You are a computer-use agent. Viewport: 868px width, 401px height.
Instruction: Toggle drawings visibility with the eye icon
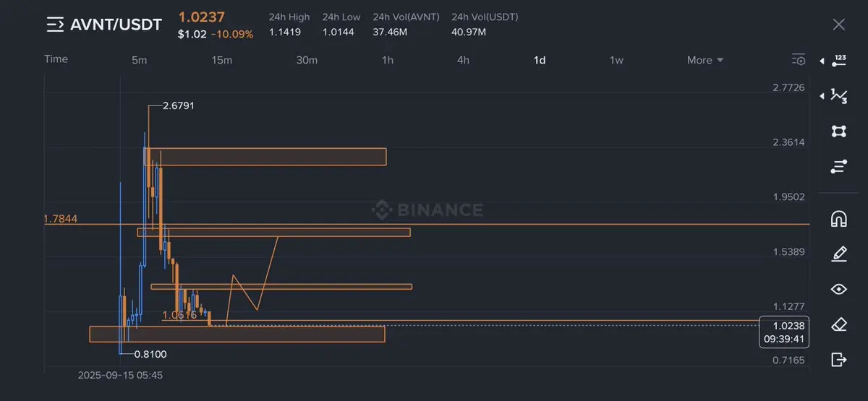pos(839,289)
